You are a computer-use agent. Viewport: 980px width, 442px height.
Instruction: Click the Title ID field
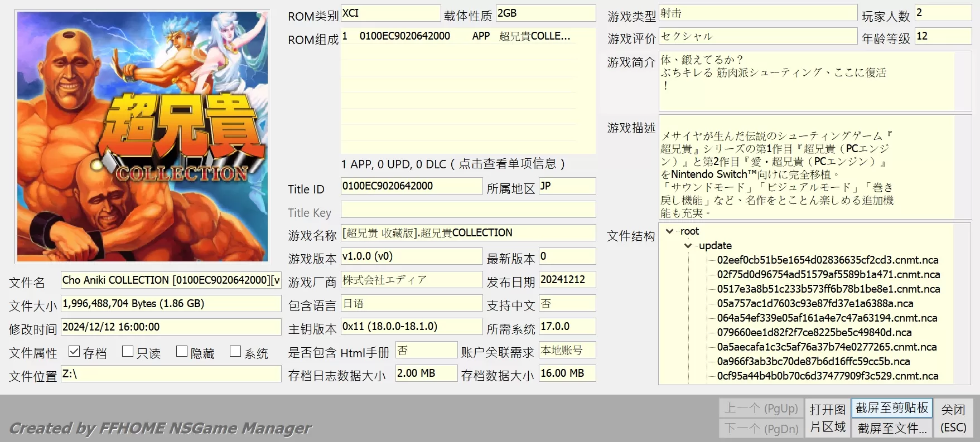point(411,186)
